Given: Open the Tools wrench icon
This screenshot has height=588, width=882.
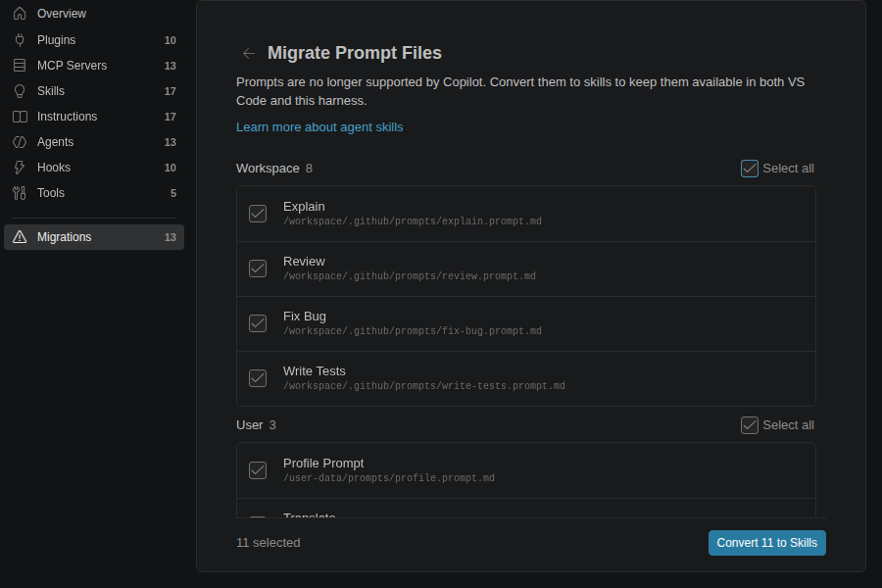Looking at the screenshot, I should click(x=20, y=193).
